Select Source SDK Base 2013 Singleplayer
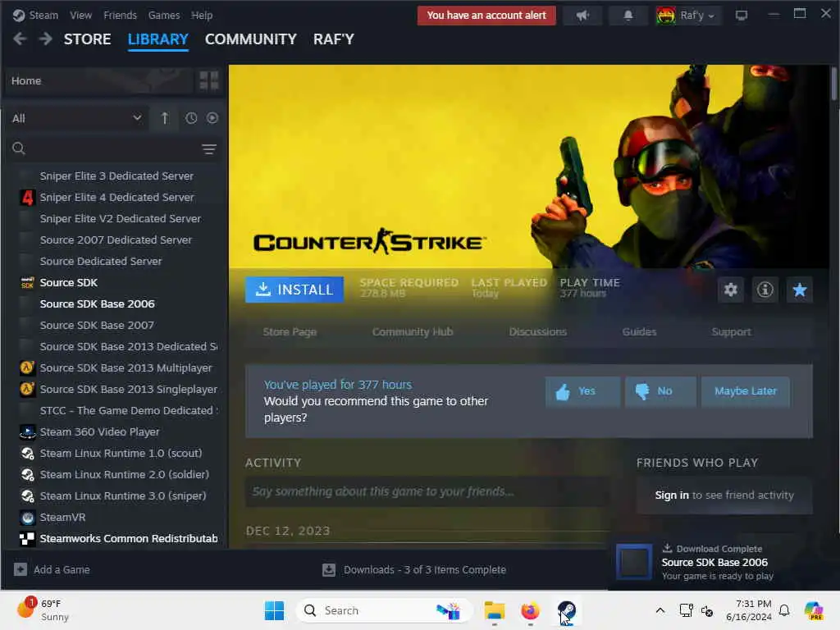Image resolution: width=840 pixels, height=630 pixels. click(129, 390)
